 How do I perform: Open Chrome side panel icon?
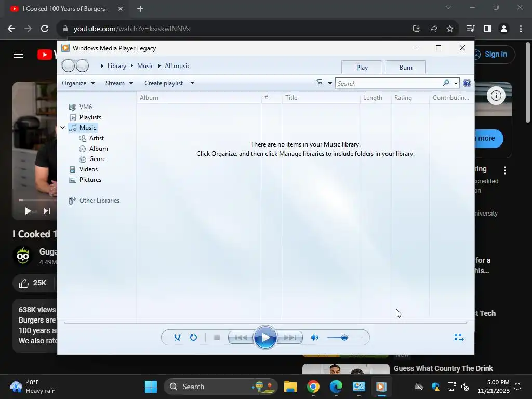(487, 29)
